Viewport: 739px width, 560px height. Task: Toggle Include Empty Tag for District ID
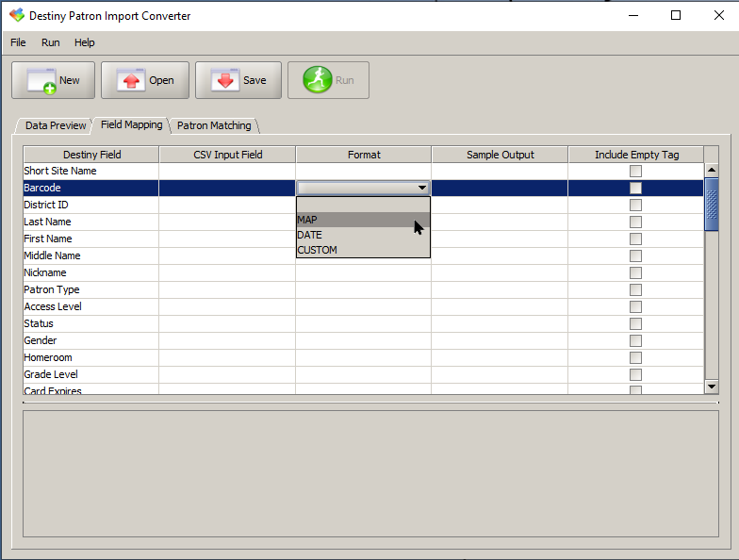tap(635, 206)
